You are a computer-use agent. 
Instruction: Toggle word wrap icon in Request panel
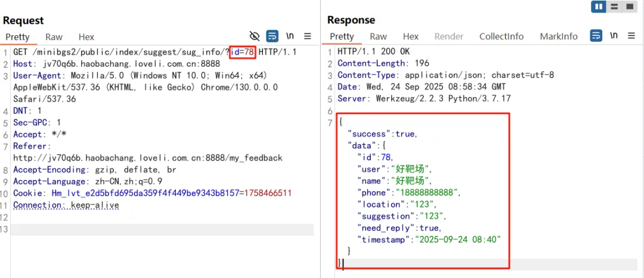coord(272,36)
